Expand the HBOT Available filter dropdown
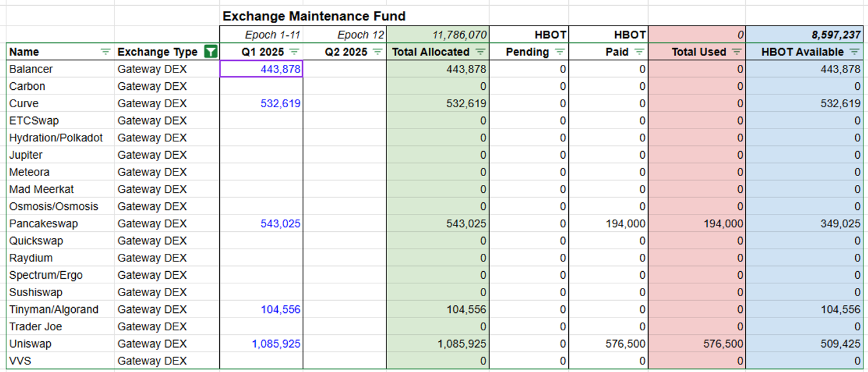This screenshot has width=868, height=372. pos(855,52)
